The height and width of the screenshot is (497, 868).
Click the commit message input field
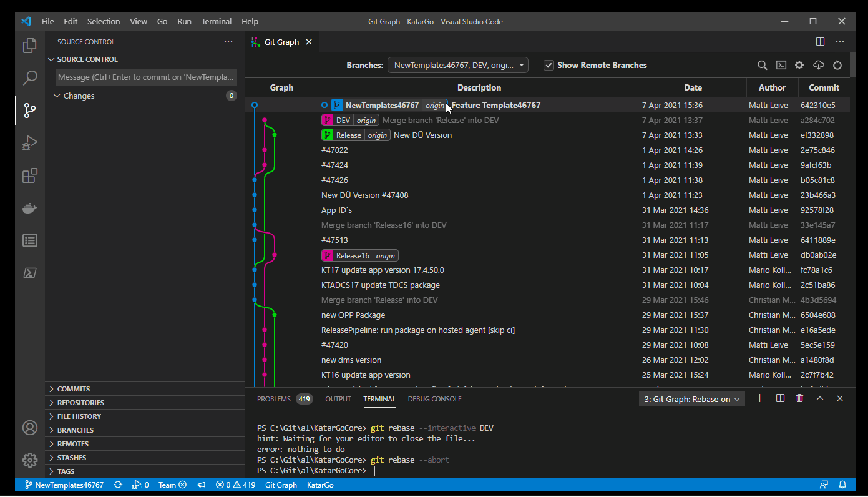146,77
